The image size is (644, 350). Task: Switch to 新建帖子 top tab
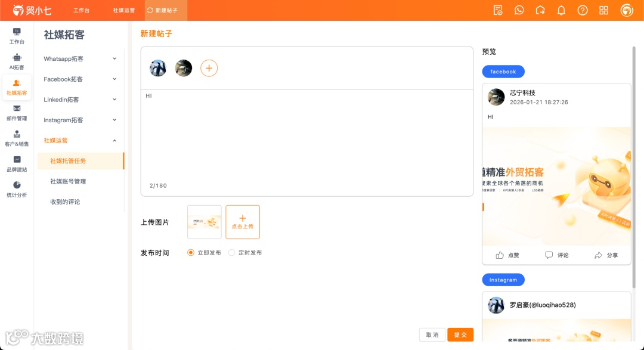[166, 10]
